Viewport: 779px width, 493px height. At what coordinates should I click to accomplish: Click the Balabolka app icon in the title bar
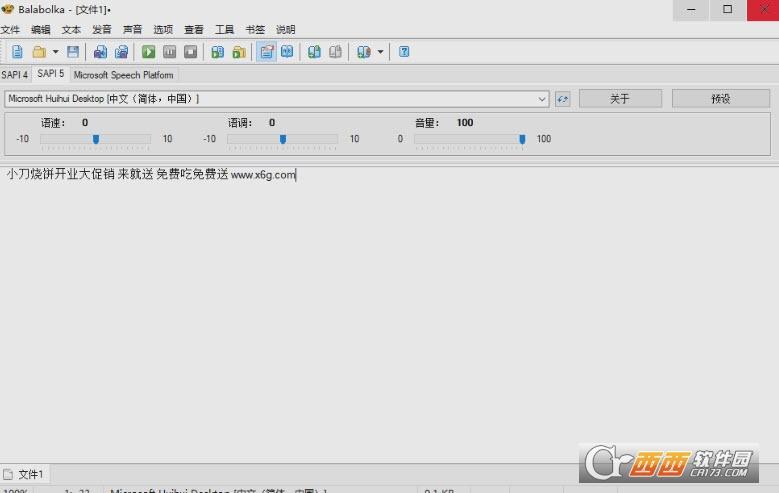pyautogui.click(x=7, y=9)
